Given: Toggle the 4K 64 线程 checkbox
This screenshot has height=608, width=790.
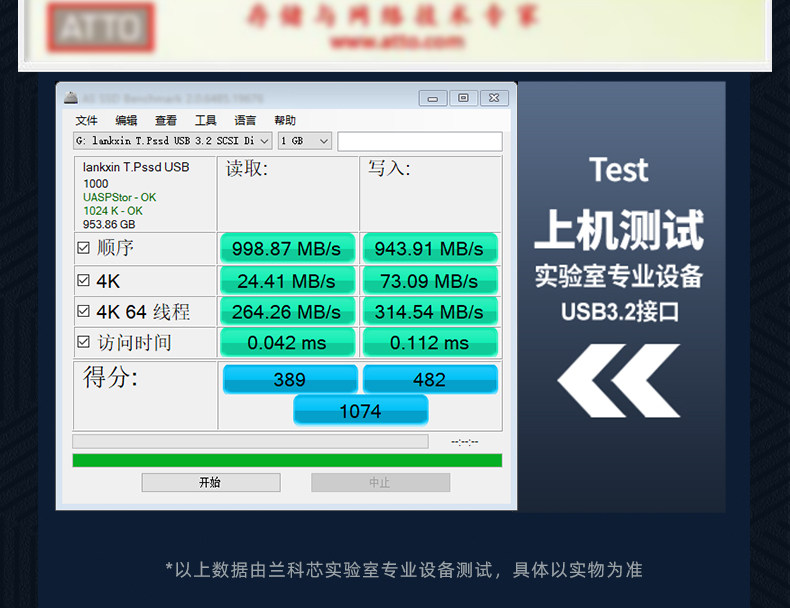Looking at the screenshot, I should (84, 311).
